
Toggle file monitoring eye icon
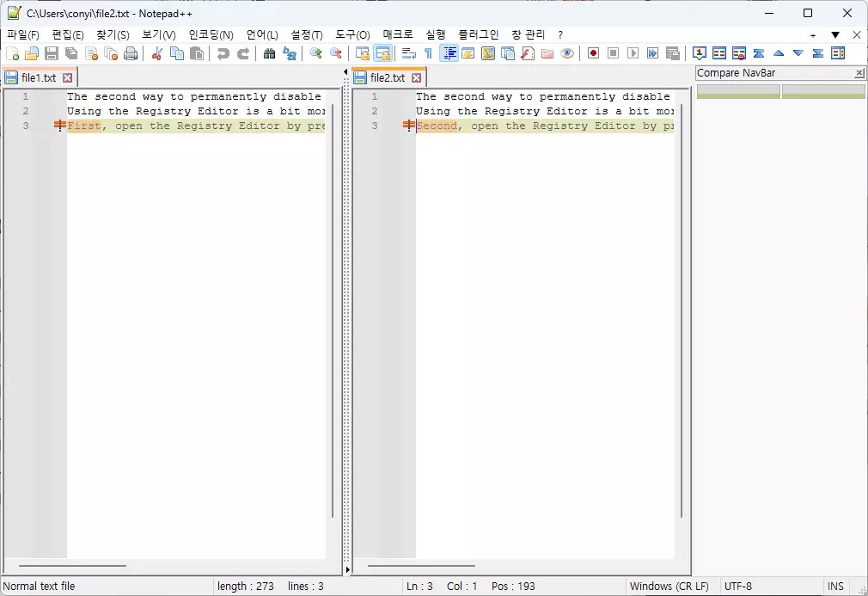click(x=567, y=53)
